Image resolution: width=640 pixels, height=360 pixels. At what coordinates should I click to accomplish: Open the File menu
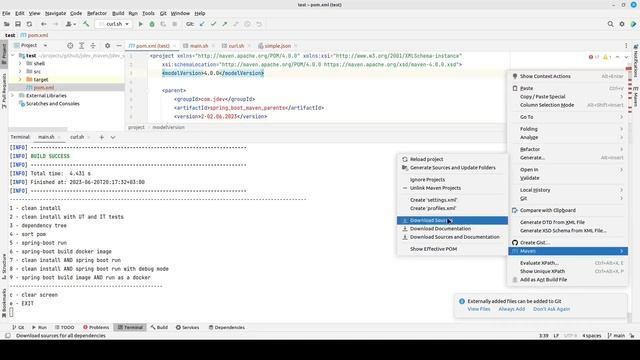6,13
